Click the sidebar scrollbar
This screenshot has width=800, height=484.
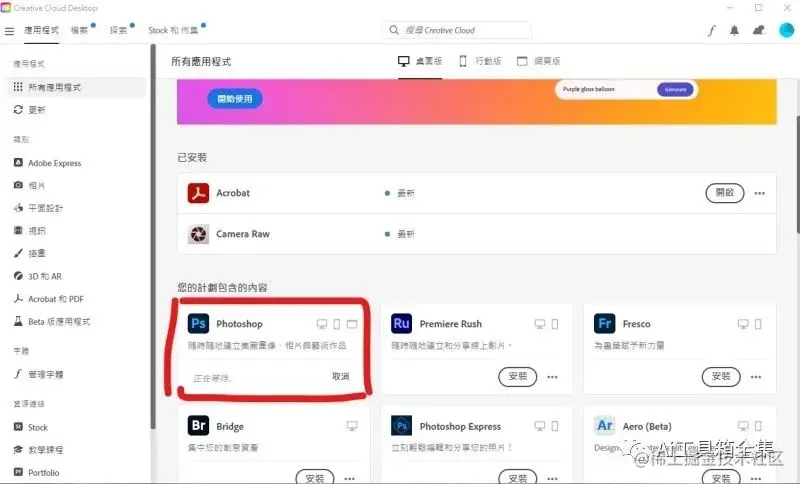152,237
